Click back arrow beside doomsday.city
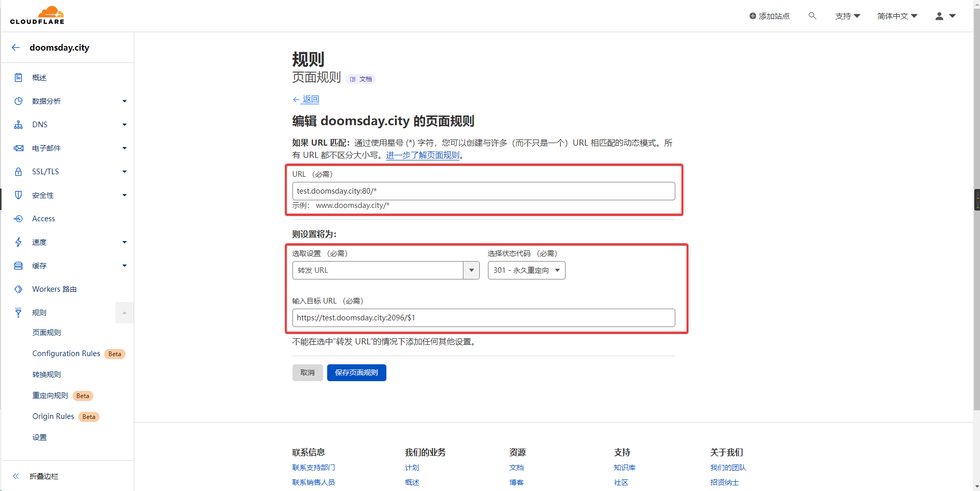Viewport: 980px width, 491px height. pos(16,48)
